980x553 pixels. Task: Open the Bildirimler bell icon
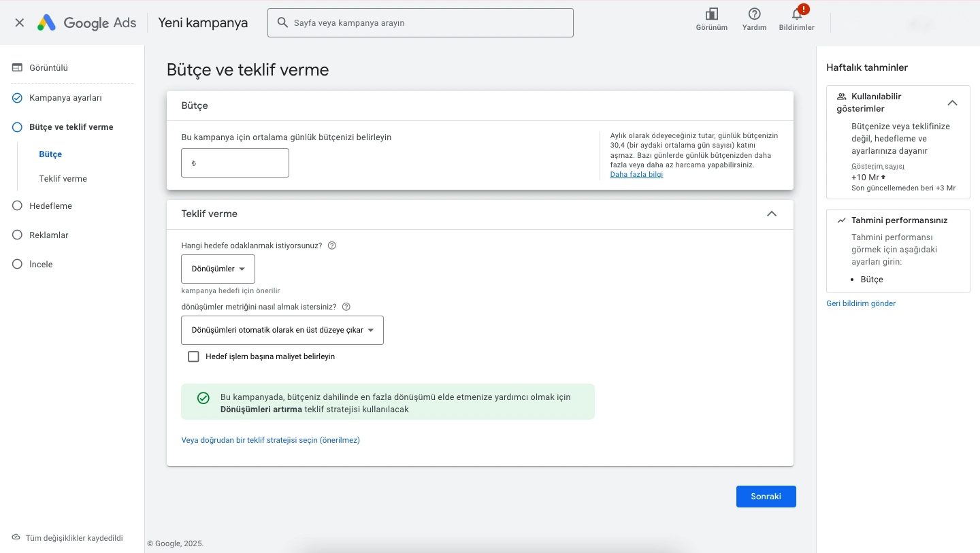coord(796,14)
